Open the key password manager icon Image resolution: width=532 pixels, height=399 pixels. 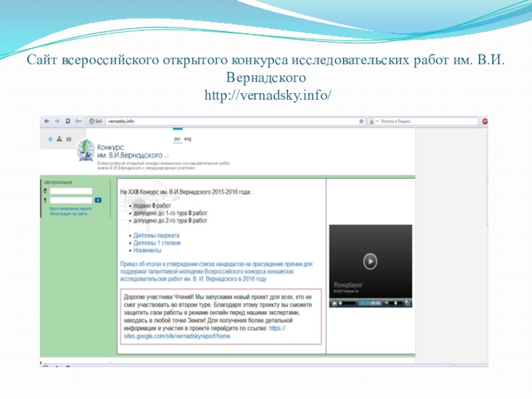click(x=78, y=121)
